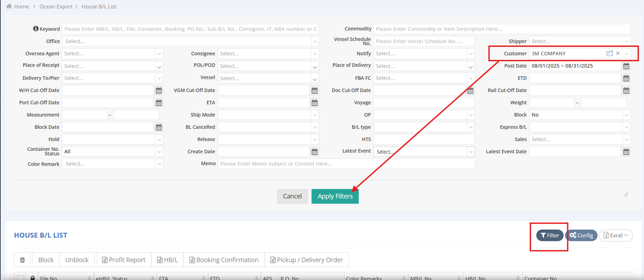Open the Container No. Status dropdown
The width and height of the screenshot is (644, 280).
click(x=159, y=152)
